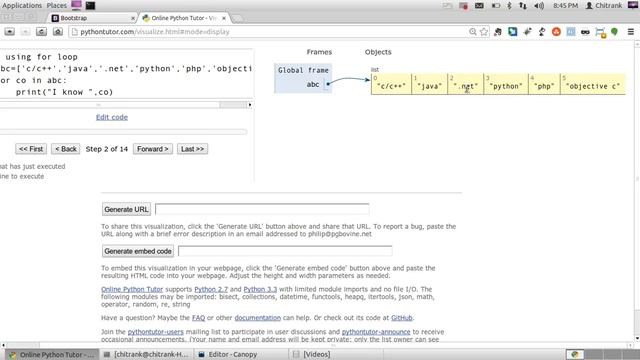This screenshot has width=640, height=360.
Task: Click the orange round extension icon
Action: 556,31
